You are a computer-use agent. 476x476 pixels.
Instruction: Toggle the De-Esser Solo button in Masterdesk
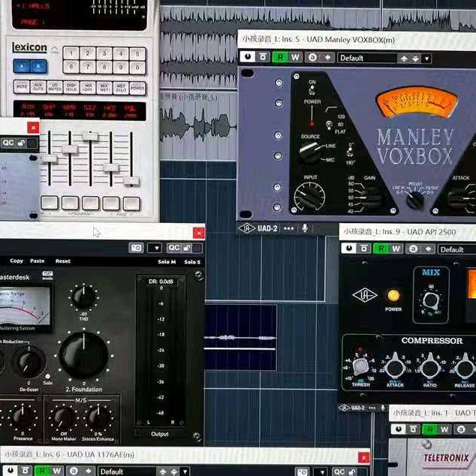[47, 377]
